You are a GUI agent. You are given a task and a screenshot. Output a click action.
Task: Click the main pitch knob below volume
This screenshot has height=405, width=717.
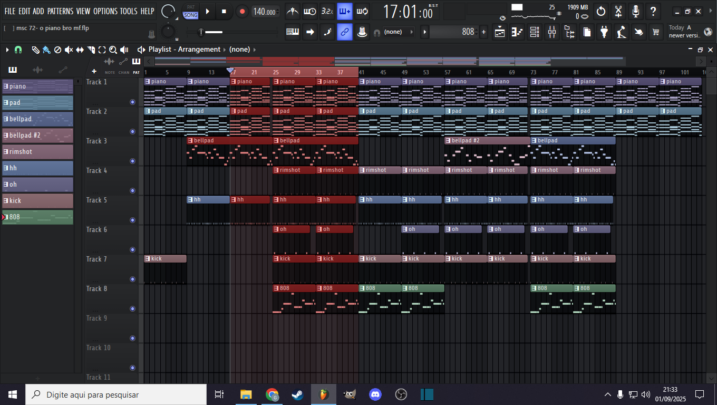[x=168, y=32]
